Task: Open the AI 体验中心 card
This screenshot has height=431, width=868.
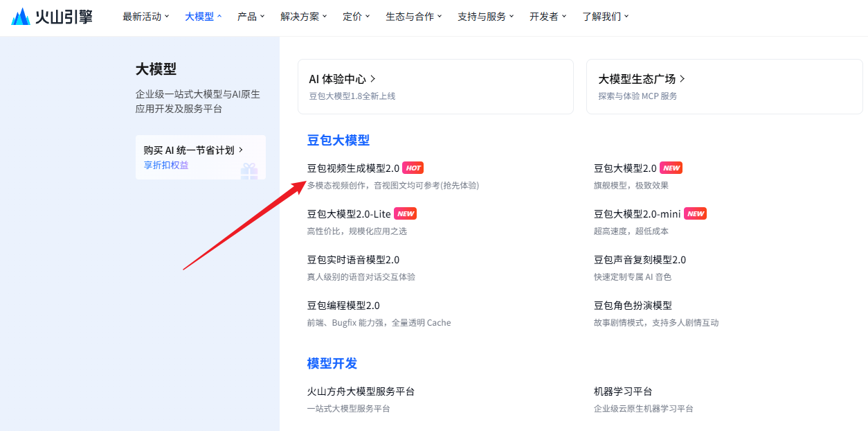Action: (x=435, y=87)
